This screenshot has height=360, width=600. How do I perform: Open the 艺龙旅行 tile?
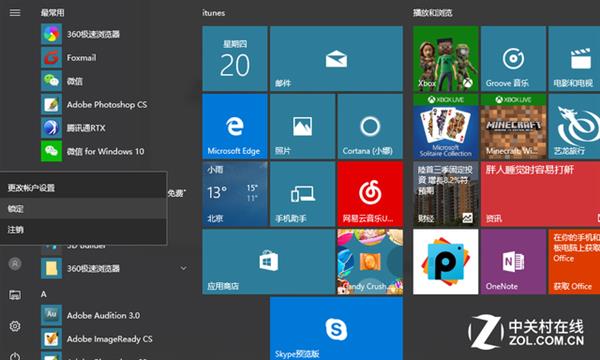574,126
